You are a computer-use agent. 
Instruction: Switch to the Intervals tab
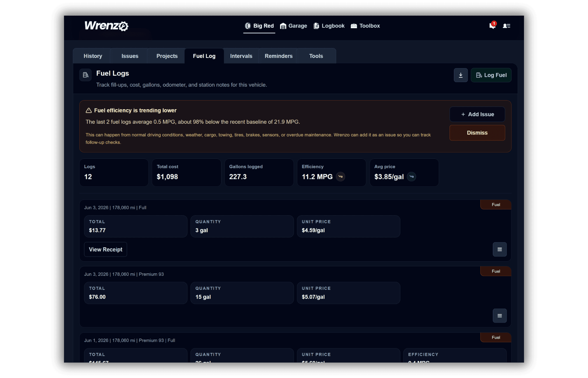click(x=241, y=56)
